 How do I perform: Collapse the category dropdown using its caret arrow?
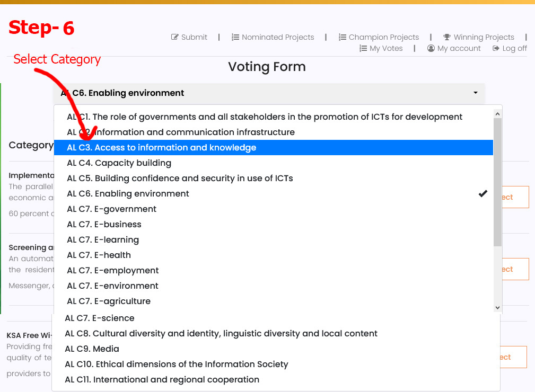click(476, 93)
